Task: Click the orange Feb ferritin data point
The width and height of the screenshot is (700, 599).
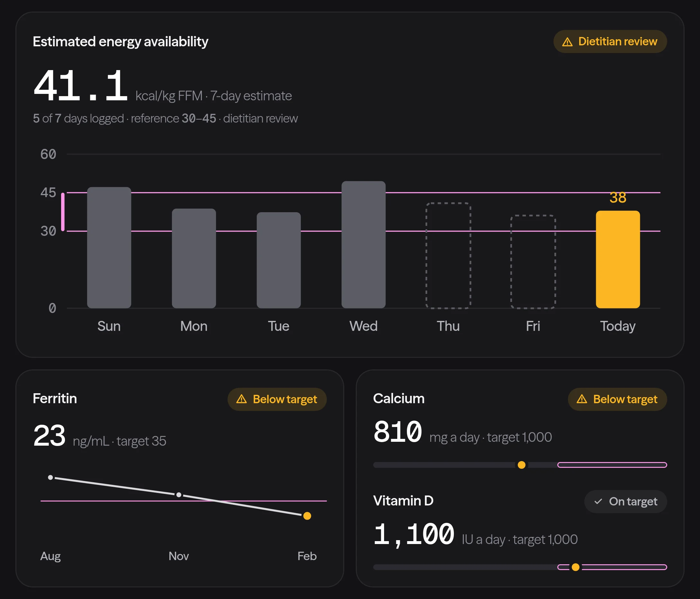Action: click(307, 516)
